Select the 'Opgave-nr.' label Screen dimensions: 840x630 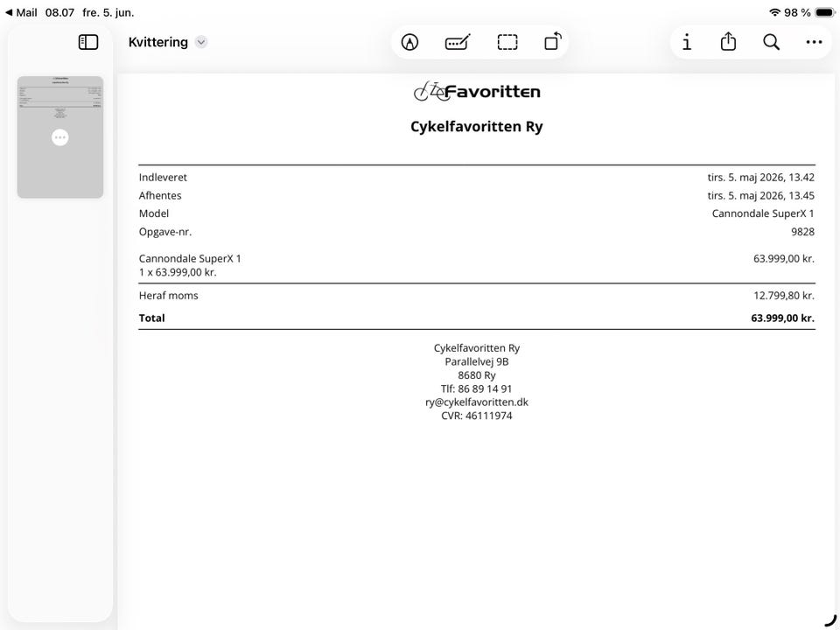point(165,232)
